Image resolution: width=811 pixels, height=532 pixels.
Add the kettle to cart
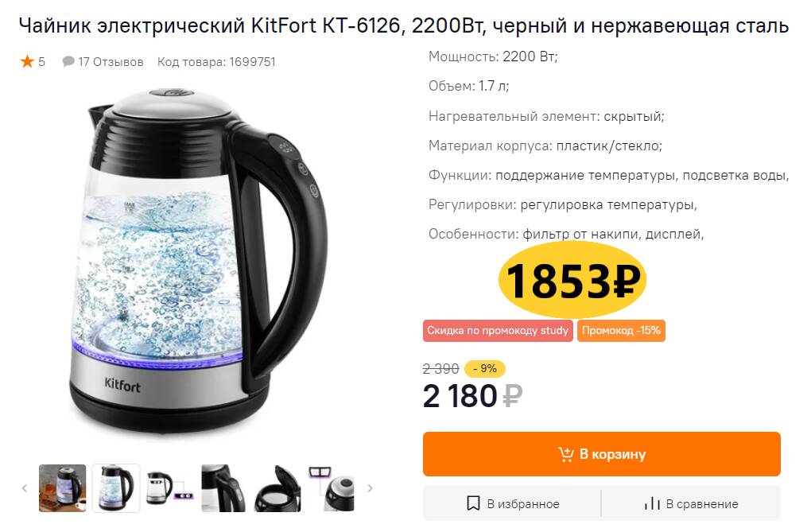point(602,454)
